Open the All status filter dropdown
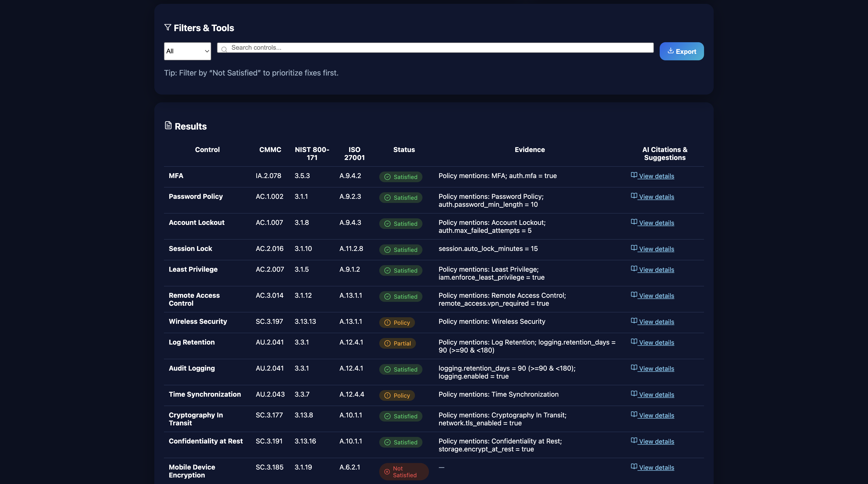The image size is (868, 484). [x=187, y=51]
